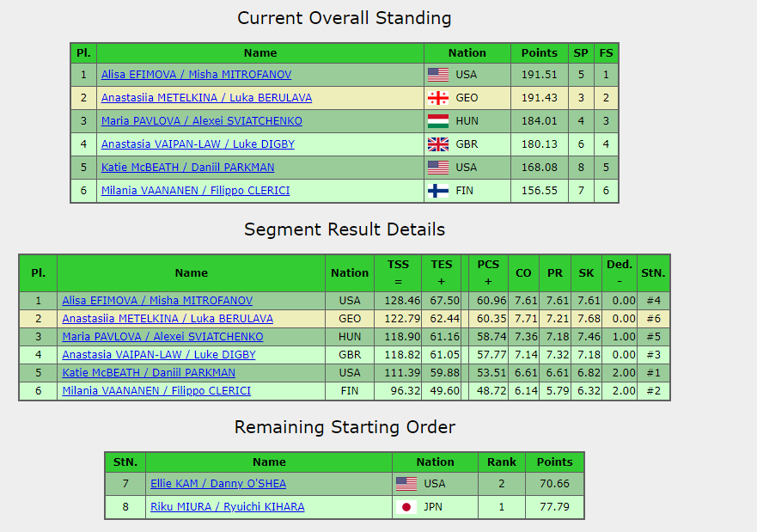Click the Japan flag in Remaining Starting Order

406,507
